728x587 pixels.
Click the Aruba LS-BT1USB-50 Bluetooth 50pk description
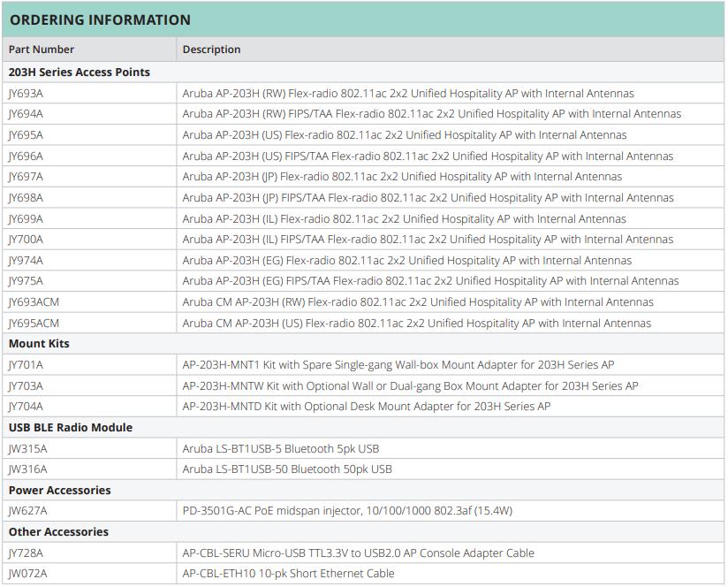pyautogui.click(x=287, y=469)
